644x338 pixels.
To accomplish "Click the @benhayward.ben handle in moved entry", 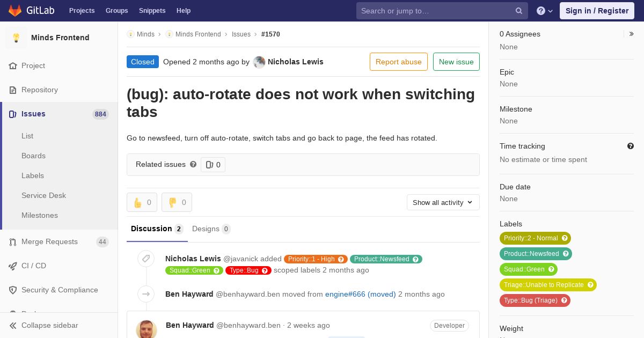I will tap(248, 294).
